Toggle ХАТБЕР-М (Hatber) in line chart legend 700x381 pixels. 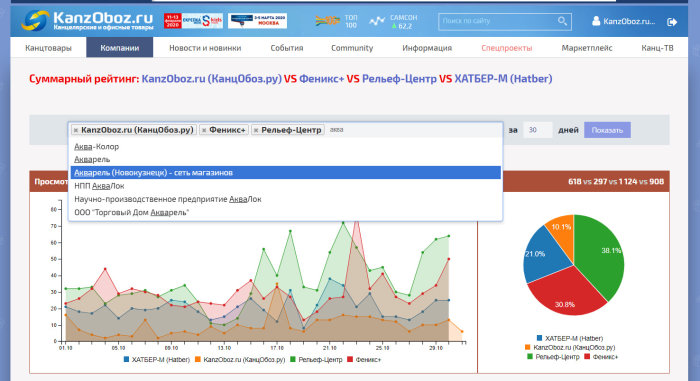[x=157, y=360]
